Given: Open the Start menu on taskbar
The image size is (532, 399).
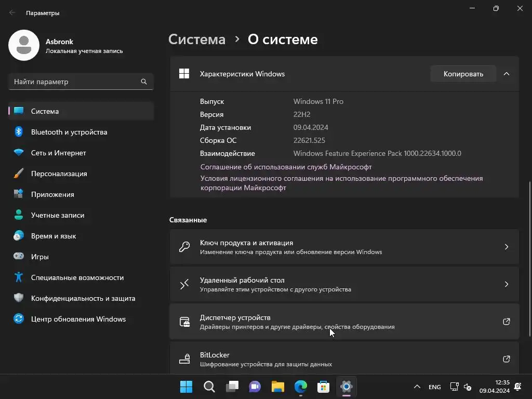Looking at the screenshot, I should (x=186, y=387).
